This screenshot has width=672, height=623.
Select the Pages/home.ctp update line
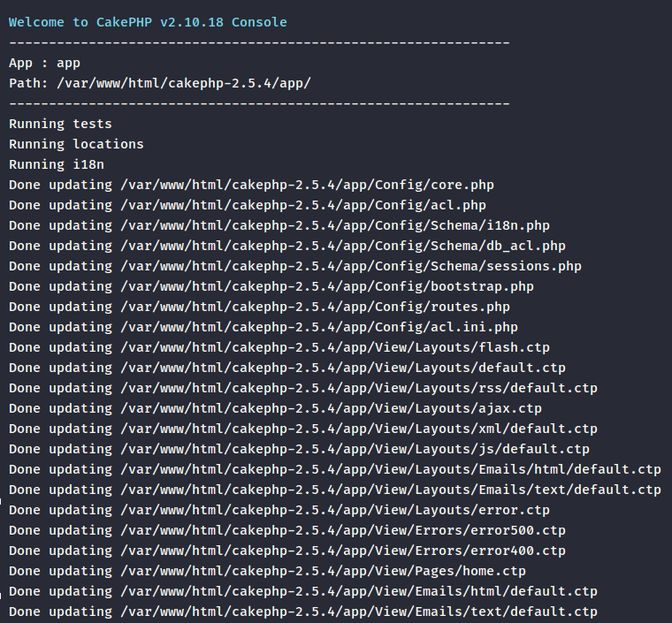267,571
